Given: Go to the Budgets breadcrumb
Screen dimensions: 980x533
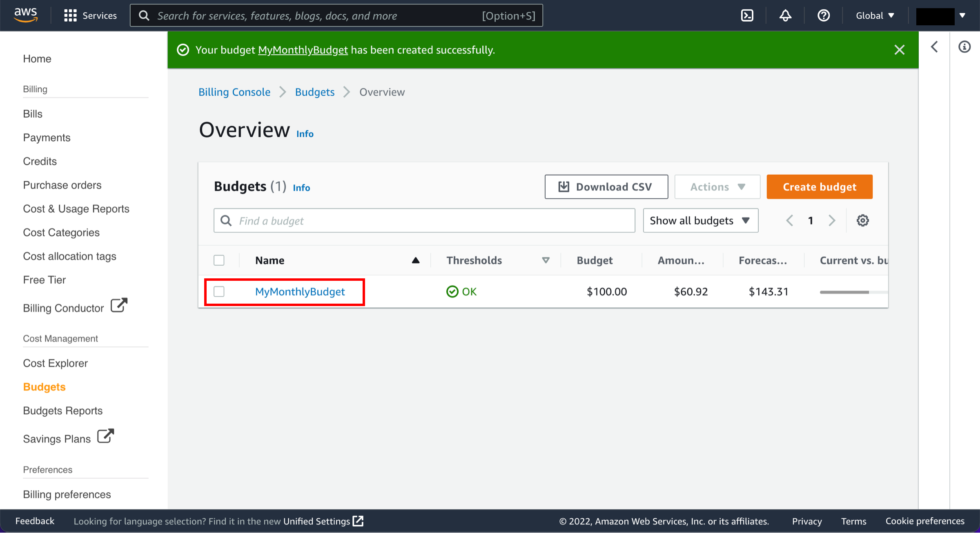Looking at the screenshot, I should 314,92.
